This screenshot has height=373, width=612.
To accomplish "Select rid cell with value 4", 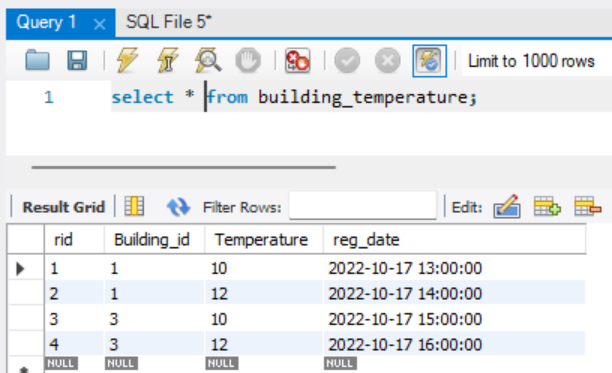I will (74, 344).
